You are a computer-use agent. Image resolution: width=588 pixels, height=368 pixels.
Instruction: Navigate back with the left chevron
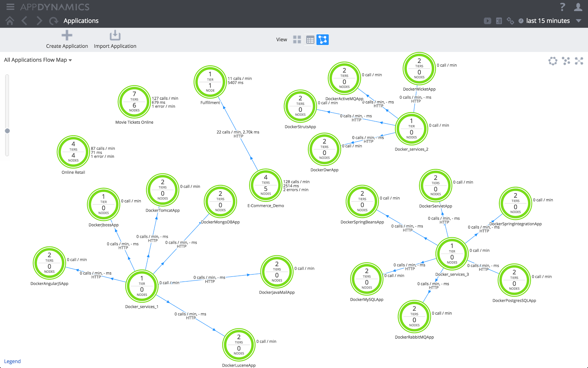[x=25, y=21]
